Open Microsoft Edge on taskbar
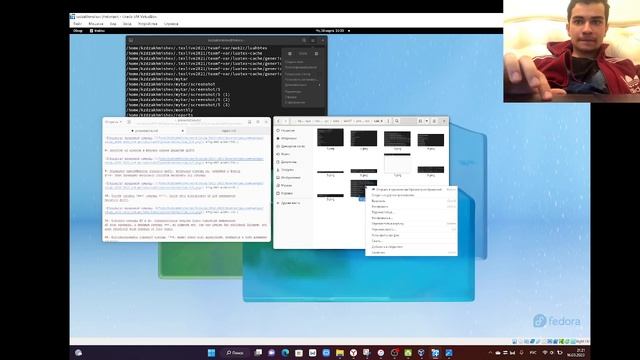640x360 pixels. click(285, 353)
